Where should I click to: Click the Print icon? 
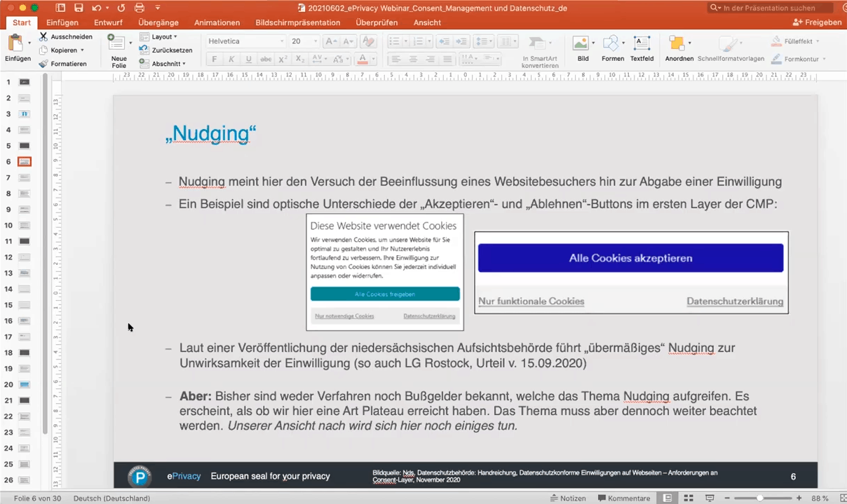[139, 8]
